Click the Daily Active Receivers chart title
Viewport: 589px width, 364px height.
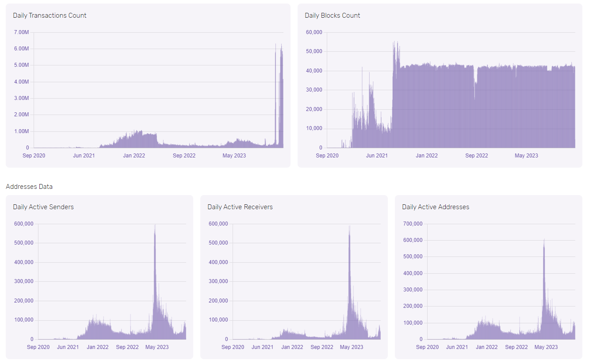[240, 207]
